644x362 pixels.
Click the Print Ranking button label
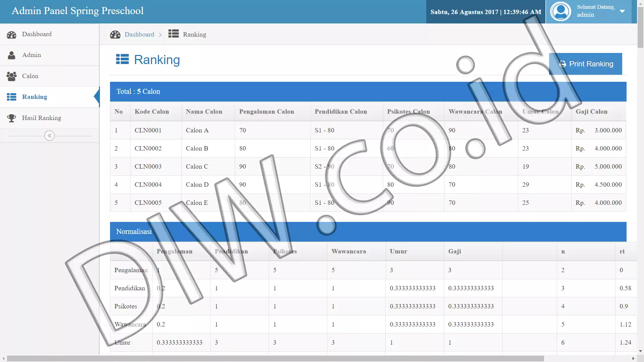(x=591, y=64)
